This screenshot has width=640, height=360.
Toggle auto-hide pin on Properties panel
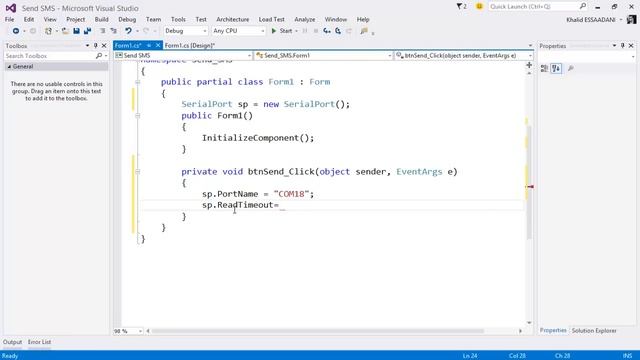[x=622, y=46]
